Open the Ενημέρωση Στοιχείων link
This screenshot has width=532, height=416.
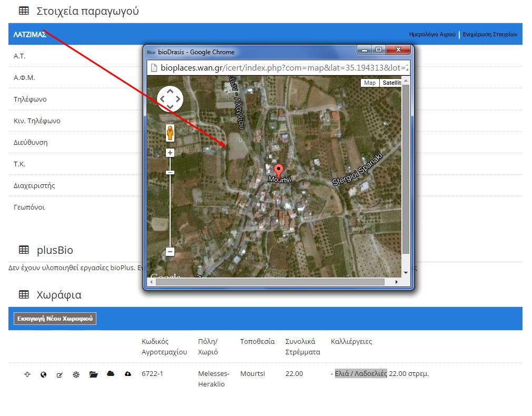pos(490,34)
